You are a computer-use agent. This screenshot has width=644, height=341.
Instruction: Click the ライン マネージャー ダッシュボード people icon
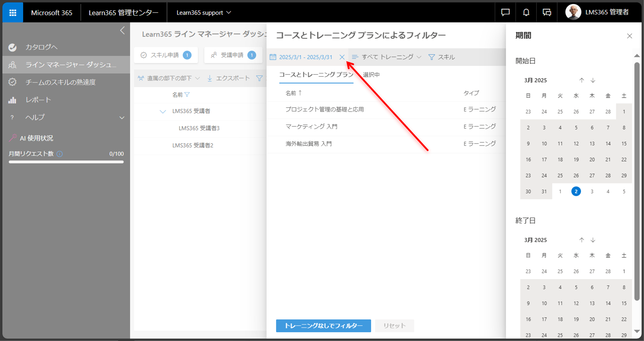[x=12, y=65]
